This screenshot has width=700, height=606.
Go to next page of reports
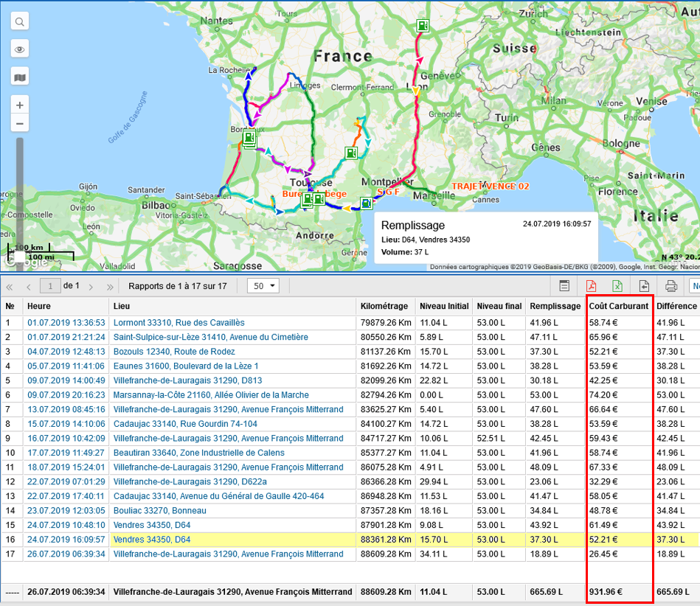click(91, 287)
